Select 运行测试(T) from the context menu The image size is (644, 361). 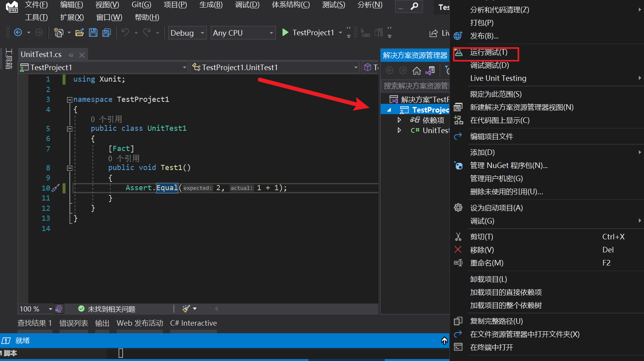489,52
